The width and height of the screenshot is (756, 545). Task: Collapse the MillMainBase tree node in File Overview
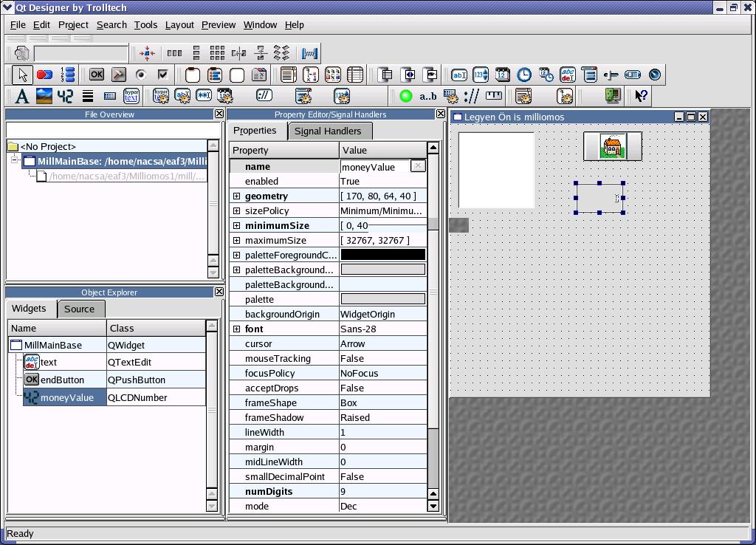(15, 160)
